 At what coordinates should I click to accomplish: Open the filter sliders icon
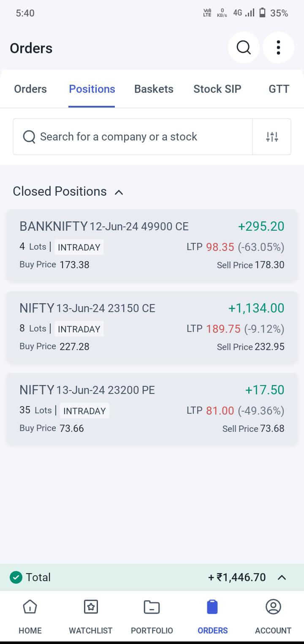[x=272, y=137]
